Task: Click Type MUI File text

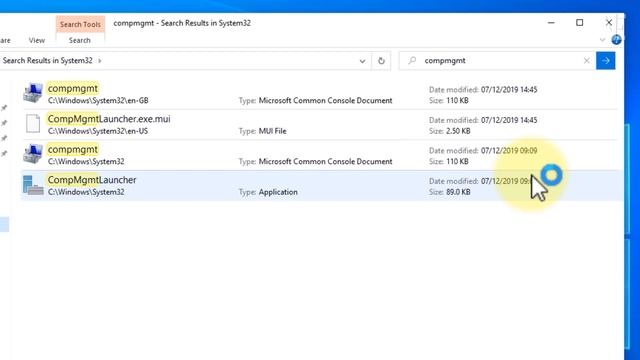Action: point(262,131)
